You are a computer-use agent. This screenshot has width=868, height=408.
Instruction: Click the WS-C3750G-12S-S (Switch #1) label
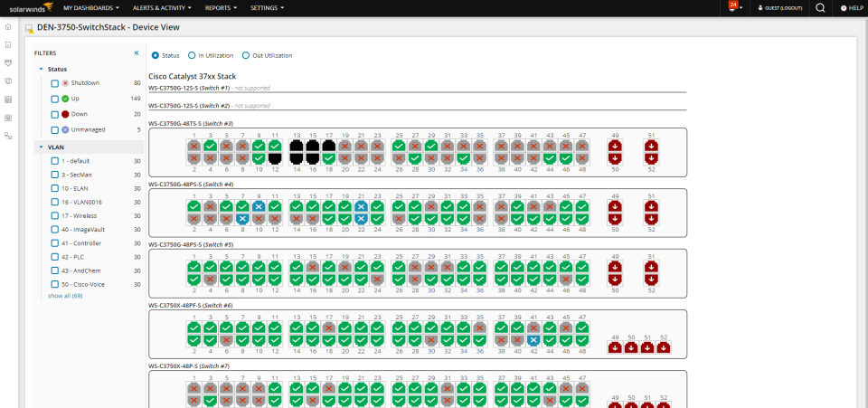click(x=190, y=88)
